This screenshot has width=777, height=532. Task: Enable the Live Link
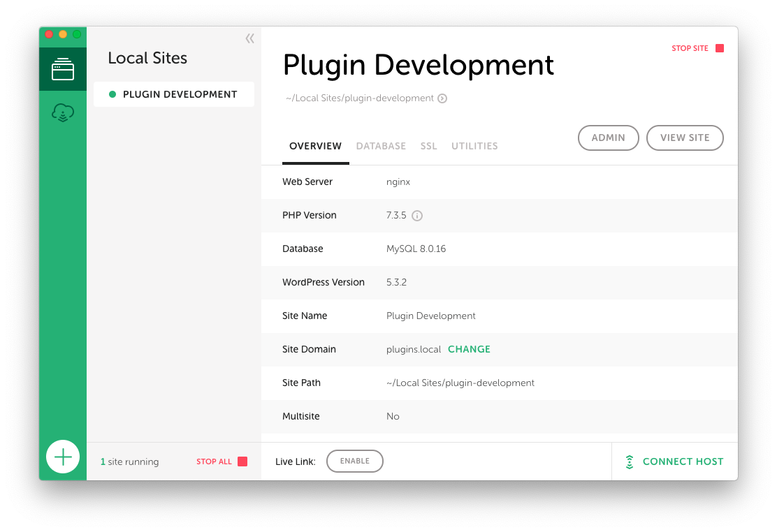pos(355,461)
